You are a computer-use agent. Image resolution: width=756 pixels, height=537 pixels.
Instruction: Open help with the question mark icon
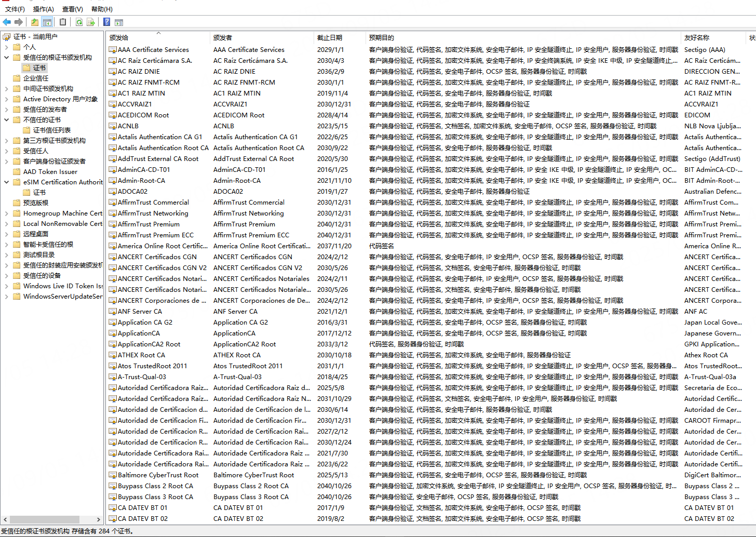pyautogui.click(x=106, y=22)
